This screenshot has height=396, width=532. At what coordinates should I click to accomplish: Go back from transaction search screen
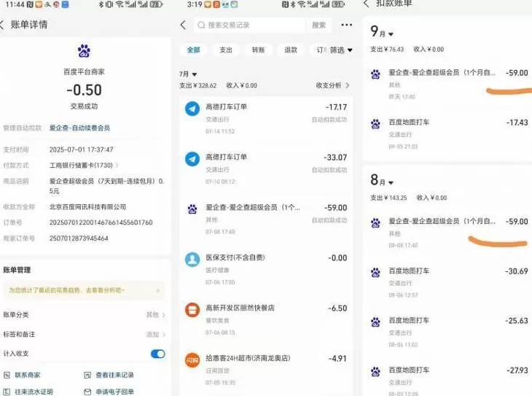point(183,25)
